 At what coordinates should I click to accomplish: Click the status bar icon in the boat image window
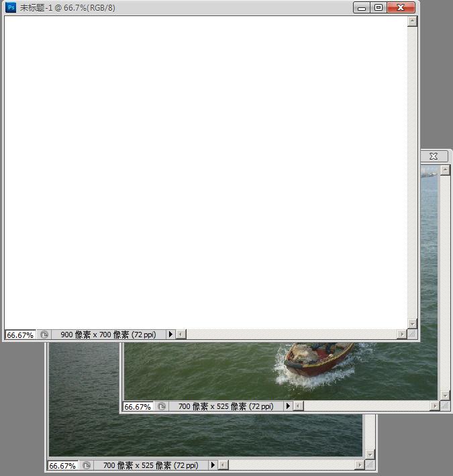coord(162,406)
